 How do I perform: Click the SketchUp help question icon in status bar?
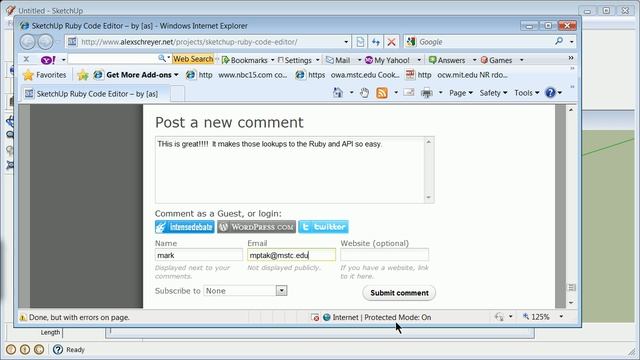tap(58, 349)
